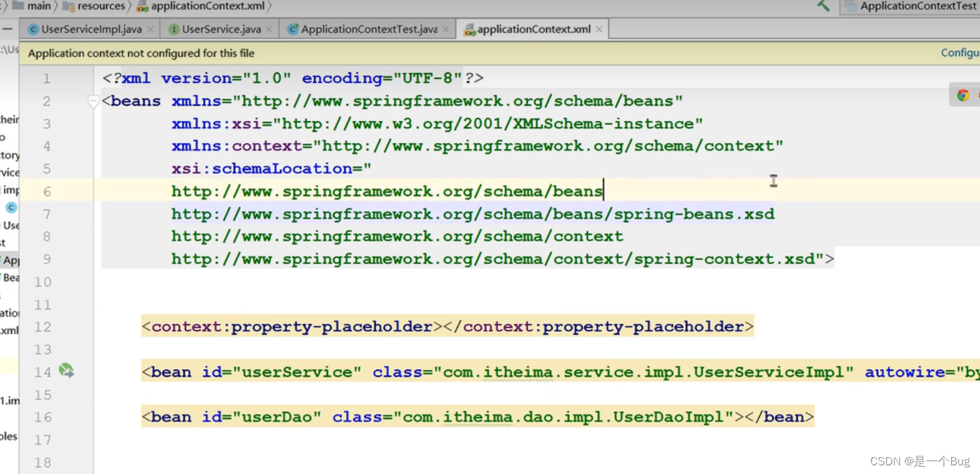Close the UserServiceImpl.java tab
Screen dimensions: 980x474
tap(150, 29)
